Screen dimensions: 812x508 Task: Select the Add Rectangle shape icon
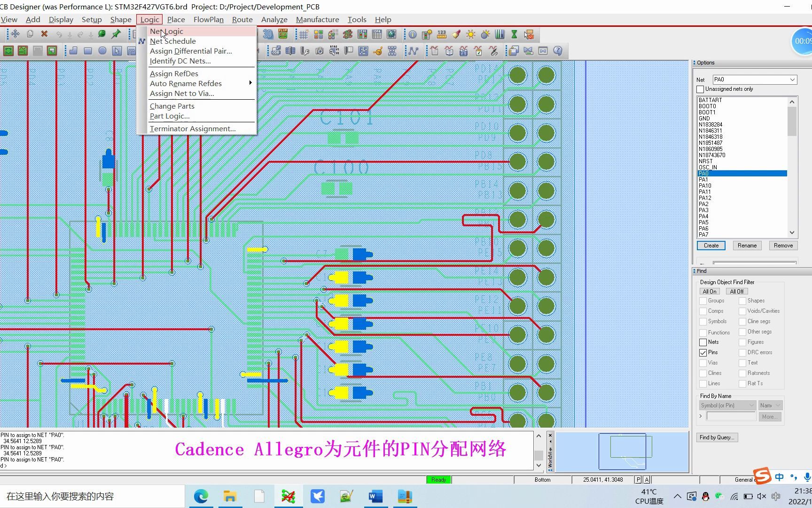coord(88,51)
